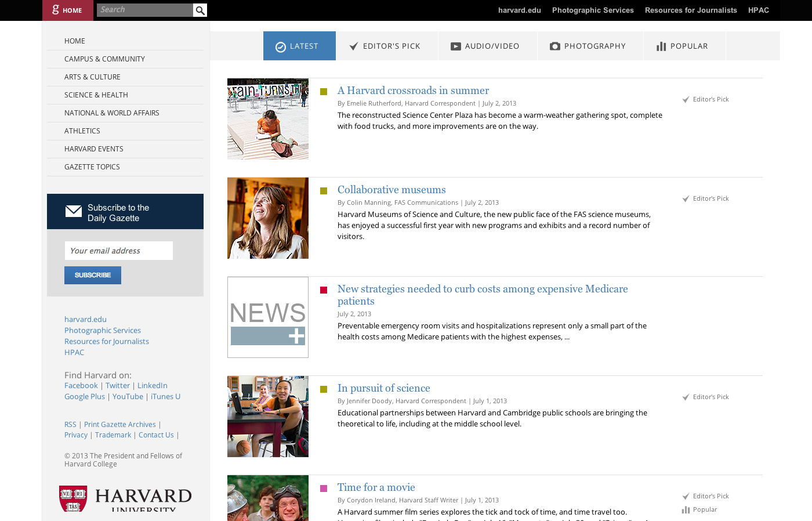This screenshot has width=812, height=521.
Task: Open Resources for Journalists link in sidebar
Action: (x=107, y=342)
